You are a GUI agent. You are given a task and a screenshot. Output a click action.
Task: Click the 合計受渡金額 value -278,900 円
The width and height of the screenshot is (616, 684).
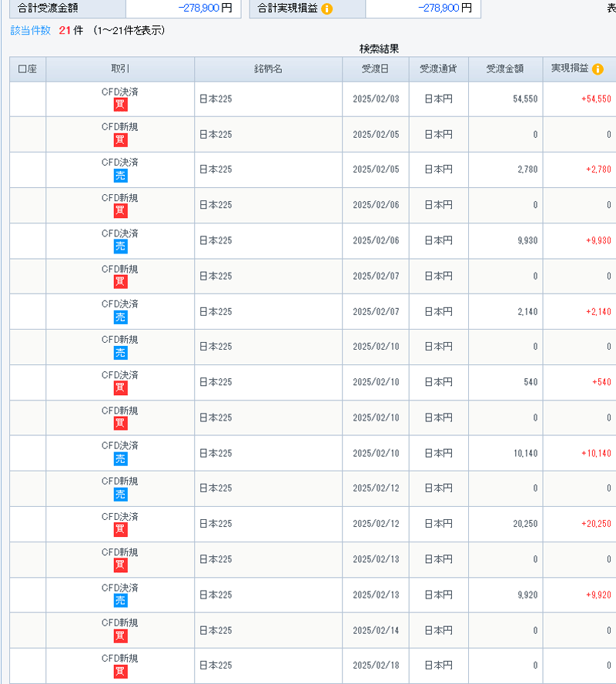206,8
